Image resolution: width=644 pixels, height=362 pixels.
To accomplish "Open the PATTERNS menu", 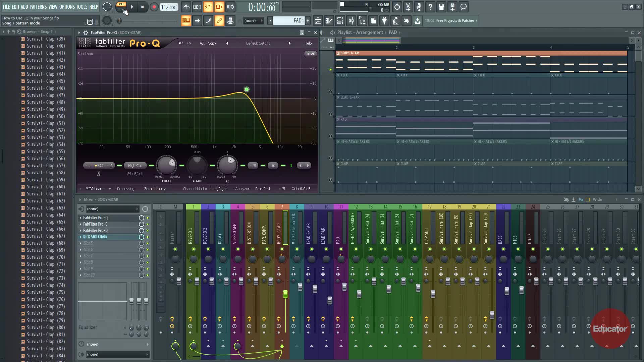I will click(38, 7).
